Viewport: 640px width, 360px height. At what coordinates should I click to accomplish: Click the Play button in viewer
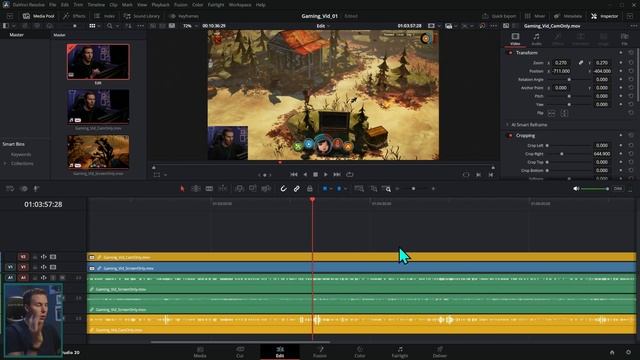tap(326, 174)
